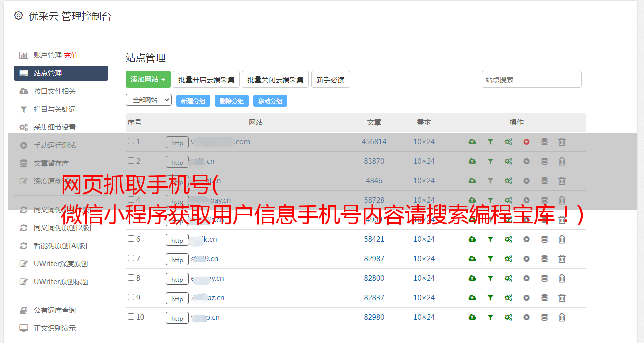Viewport: 644px width, 343px height.
Task: Click the 10×24 value in row 82980
Action: coord(424,317)
